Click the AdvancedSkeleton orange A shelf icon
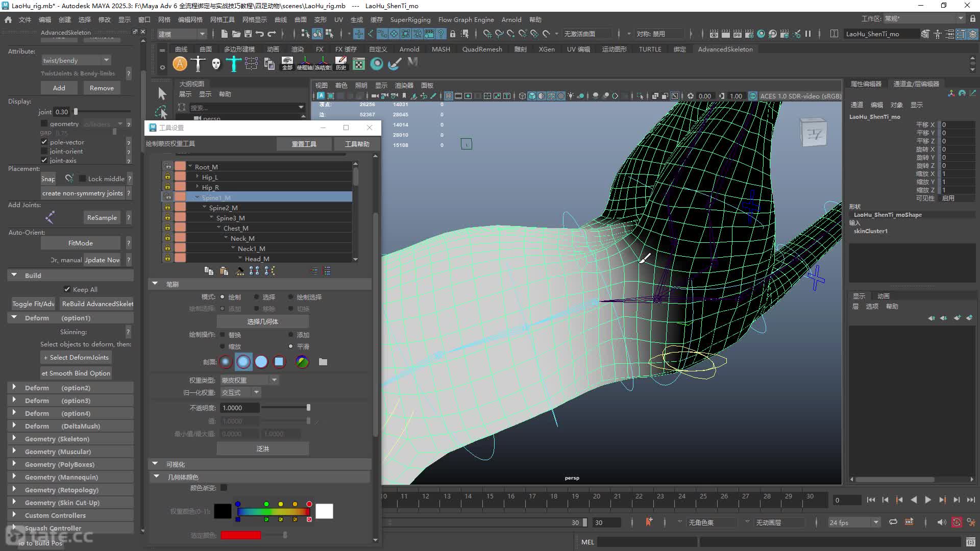 (180, 64)
